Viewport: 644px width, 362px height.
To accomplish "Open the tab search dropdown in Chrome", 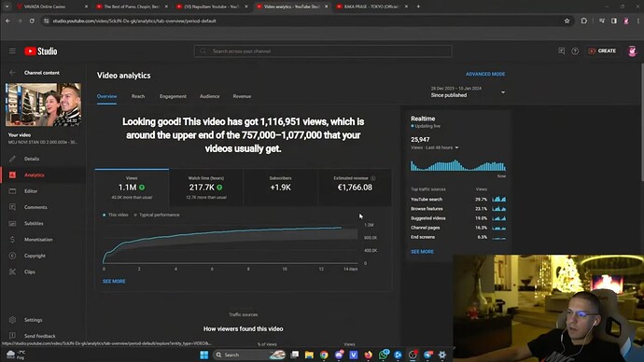I will (7, 7).
